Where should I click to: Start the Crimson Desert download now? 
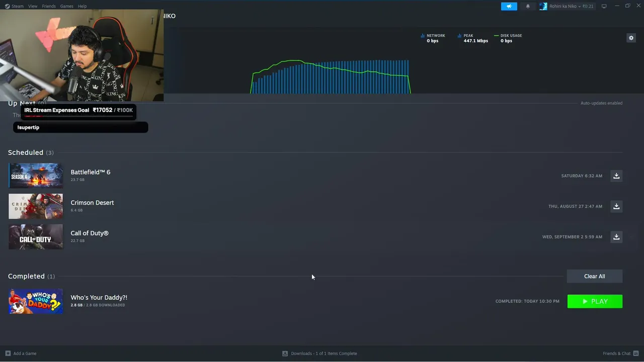point(616,206)
